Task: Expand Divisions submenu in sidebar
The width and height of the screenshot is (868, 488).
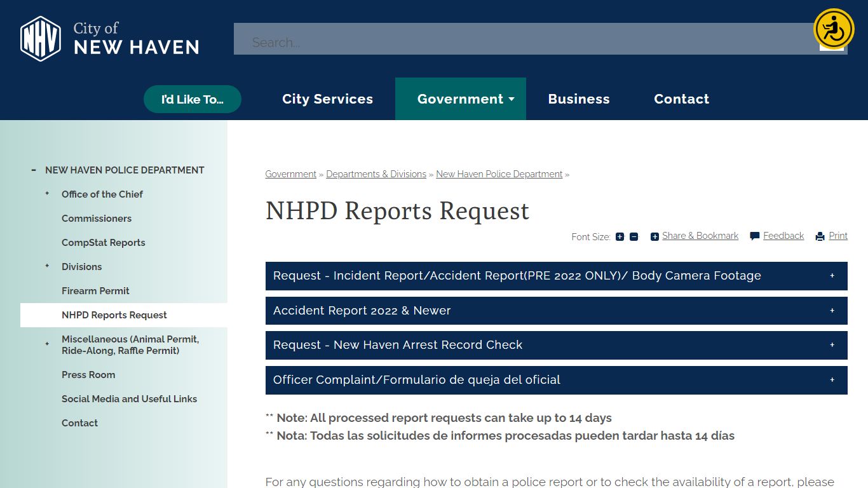Action: (47, 266)
